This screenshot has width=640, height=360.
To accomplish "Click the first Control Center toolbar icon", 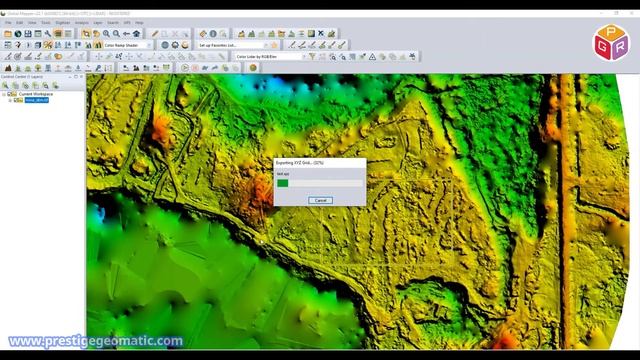I will tap(5, 86).
